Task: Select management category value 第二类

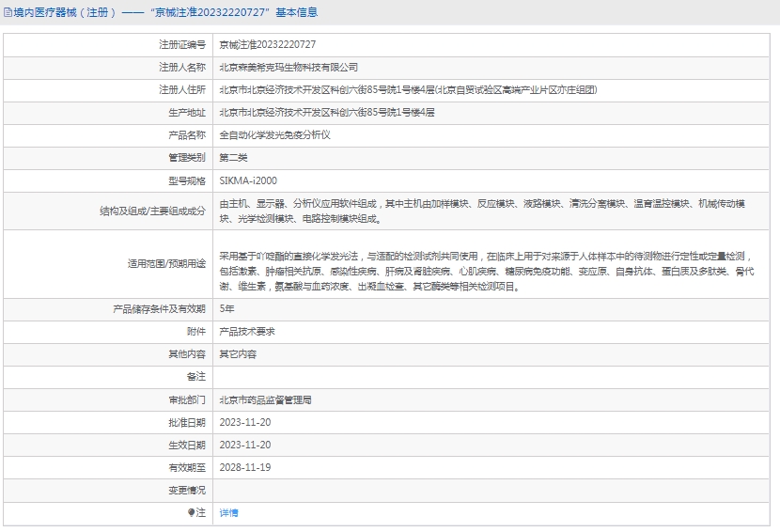Action: tap(233, 158)
